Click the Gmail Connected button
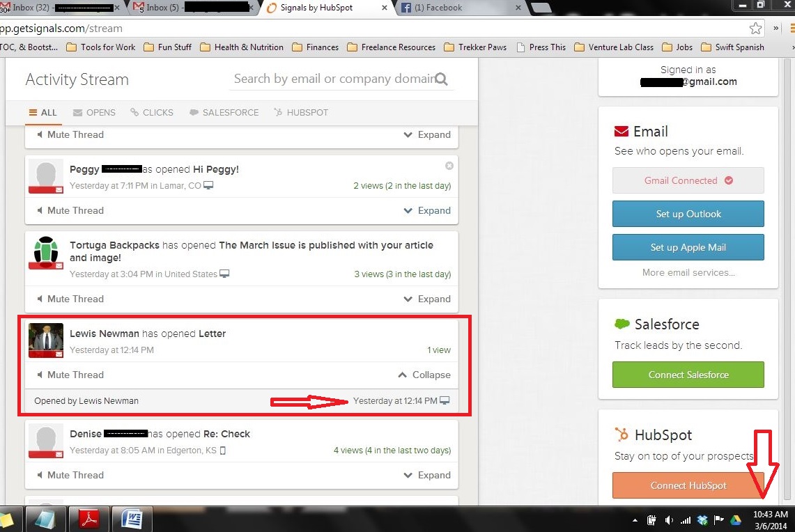This screenshot has height=532, width=795. pos(688,180)
